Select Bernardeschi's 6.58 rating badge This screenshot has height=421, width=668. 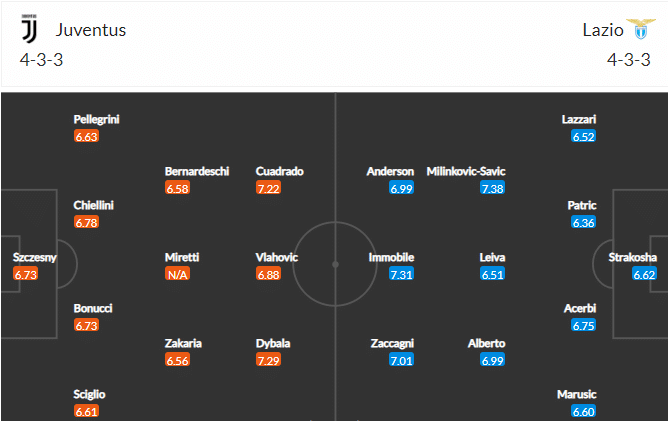click(177, 188)
